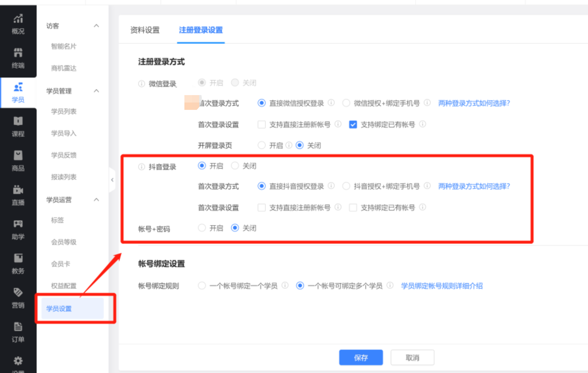Collapse the 学员管理 menu group

coord(96,91)
